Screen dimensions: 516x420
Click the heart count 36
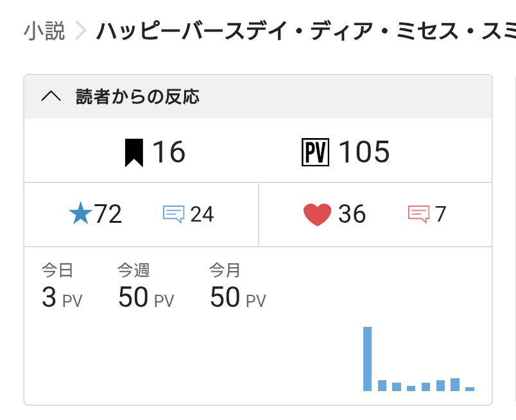[352, 214]
